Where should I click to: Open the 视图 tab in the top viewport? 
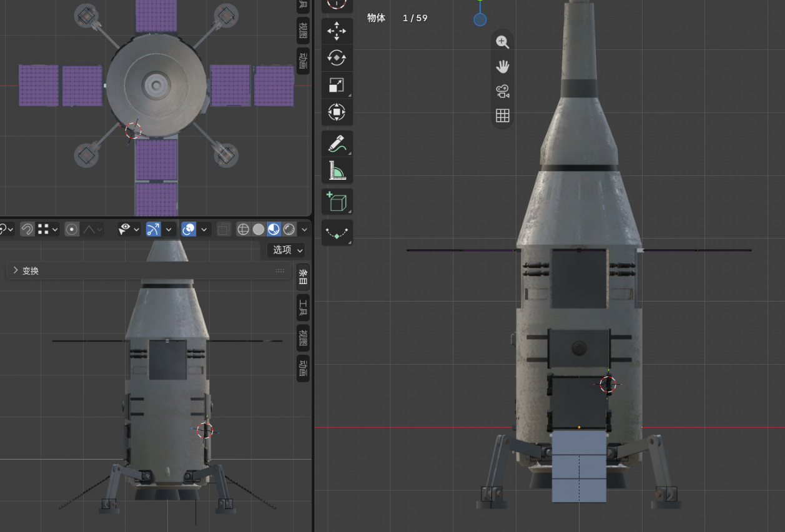pos(303,30)
